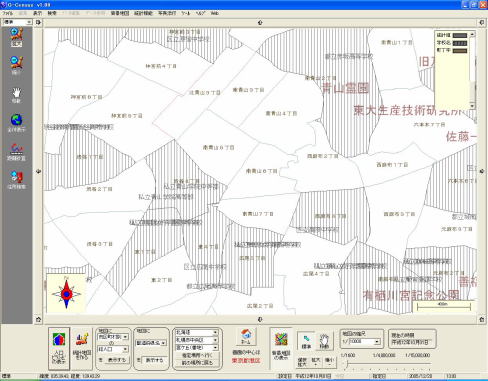
Task: Activate the white hand pan tool in sidebar
Action: [16, 95]
